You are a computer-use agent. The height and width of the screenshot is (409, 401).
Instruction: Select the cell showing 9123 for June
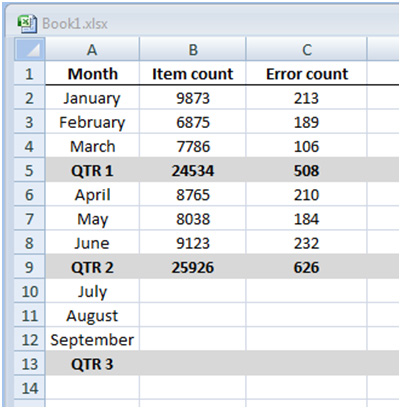tap(193, 243)
